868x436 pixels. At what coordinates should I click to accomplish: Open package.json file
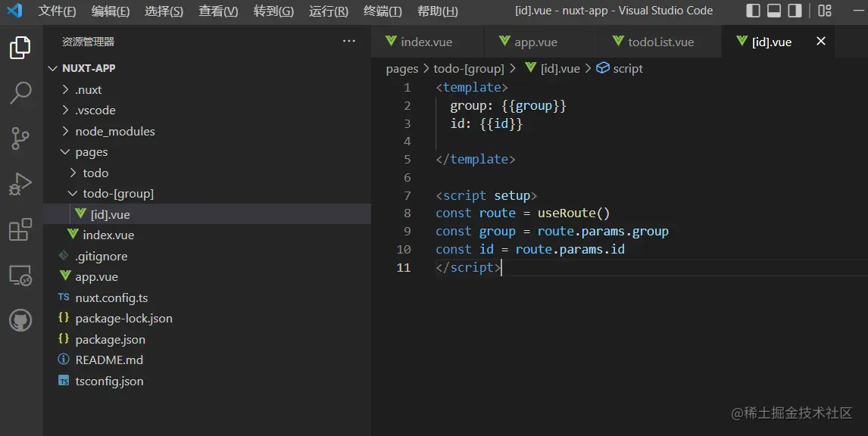(207, 339)
